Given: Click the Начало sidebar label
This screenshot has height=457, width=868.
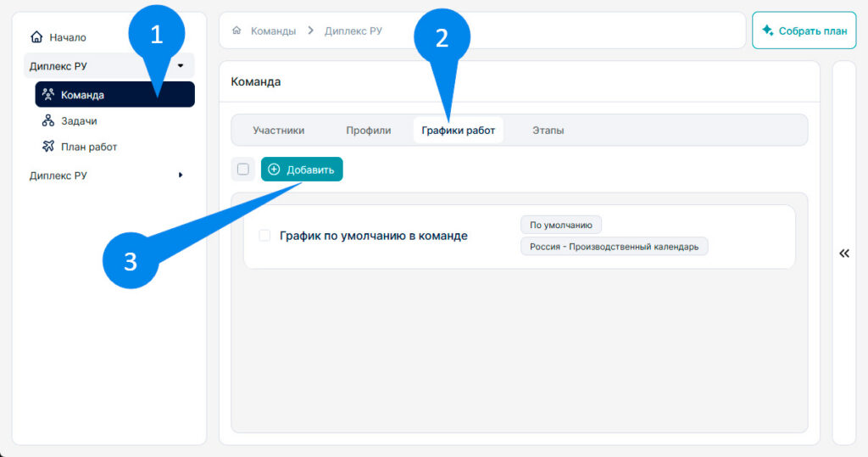Looking at the screenshot, I should coord(68,37).
